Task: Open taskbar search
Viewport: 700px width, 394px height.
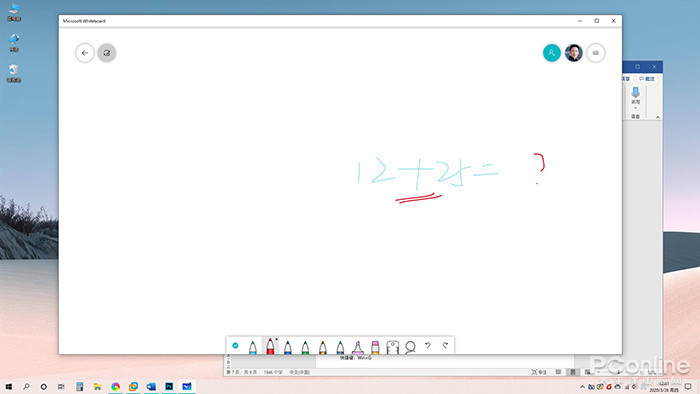Action: click(x=26, y=386)
